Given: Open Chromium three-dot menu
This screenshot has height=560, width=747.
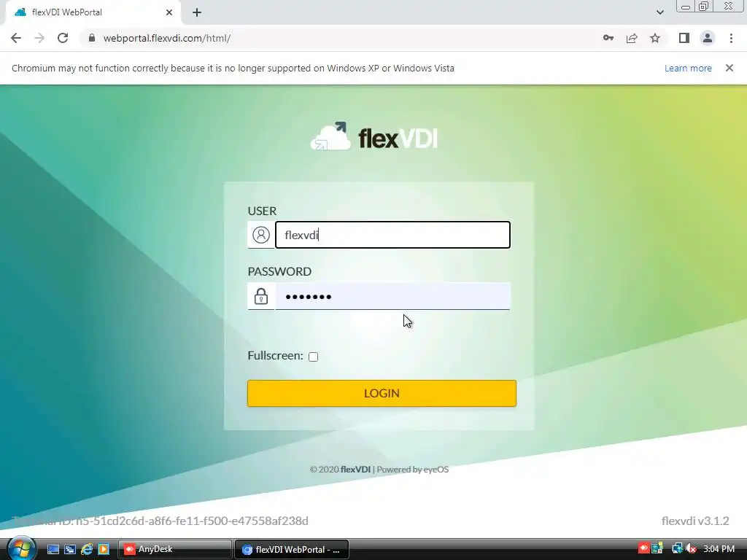Looking at the screenshot, I should [731, 38].
